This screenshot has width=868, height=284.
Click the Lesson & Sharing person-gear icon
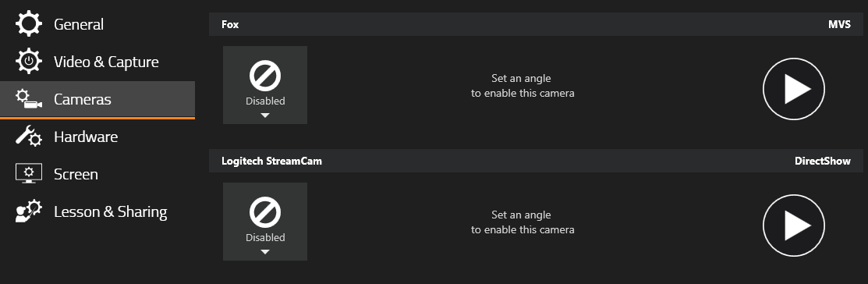pos(29,211)
